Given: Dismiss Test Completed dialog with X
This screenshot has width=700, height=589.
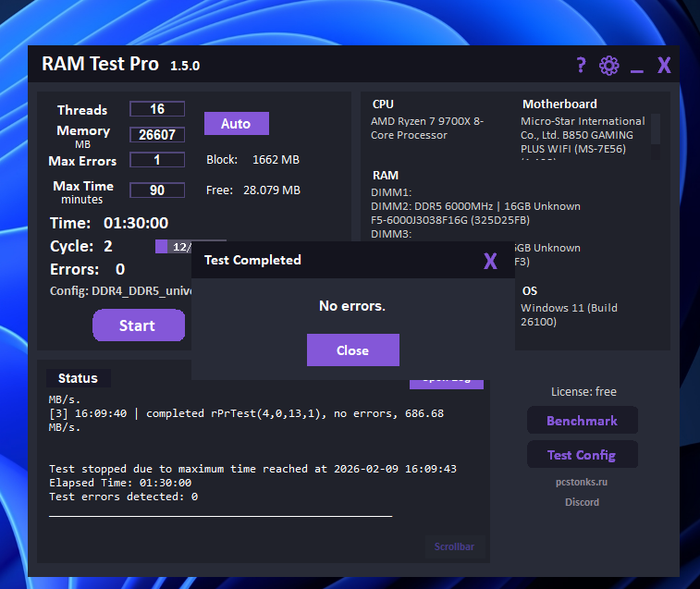Looking at the screenshot, I should pos(490,261).
